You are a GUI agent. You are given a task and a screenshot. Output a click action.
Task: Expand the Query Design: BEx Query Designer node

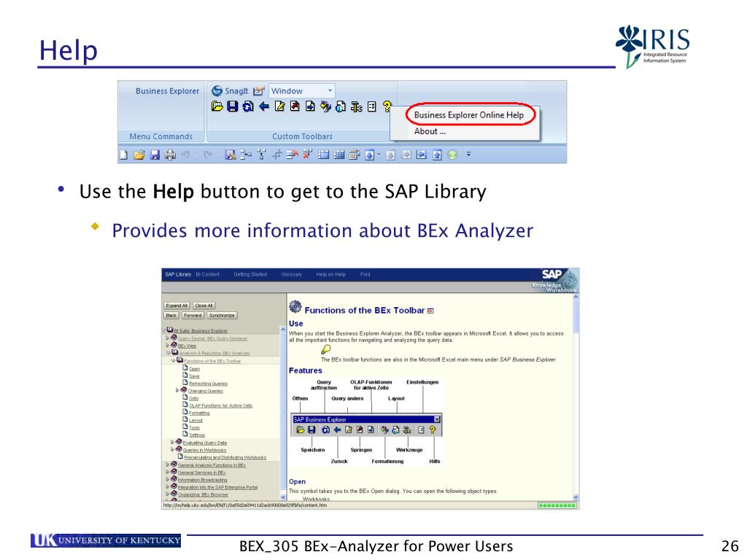pyautogui.click(x=168, y=338)
